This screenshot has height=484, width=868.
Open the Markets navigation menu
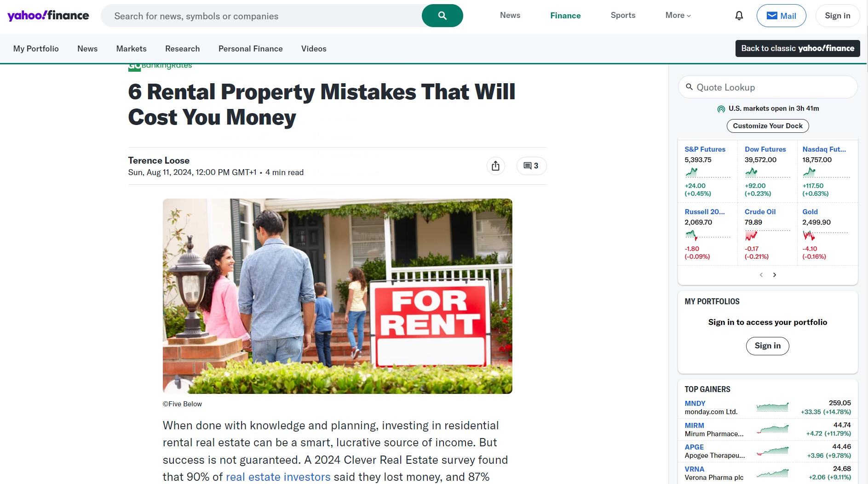point(131,49)
